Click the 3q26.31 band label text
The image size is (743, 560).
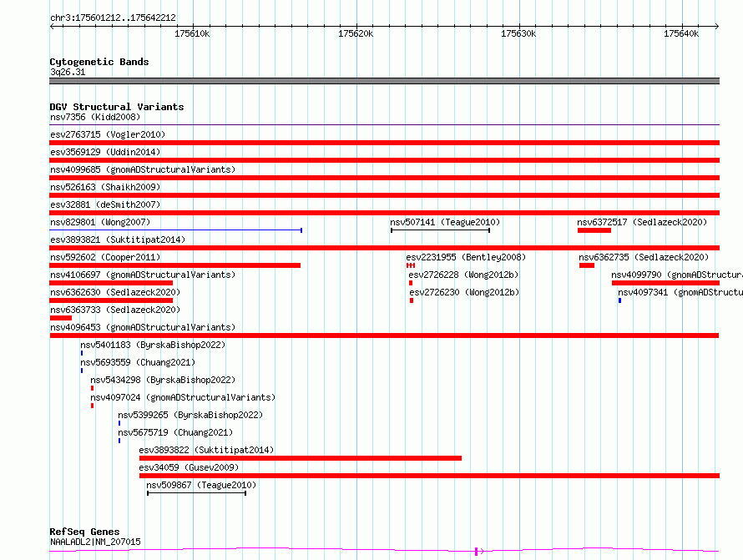[68, 72]
